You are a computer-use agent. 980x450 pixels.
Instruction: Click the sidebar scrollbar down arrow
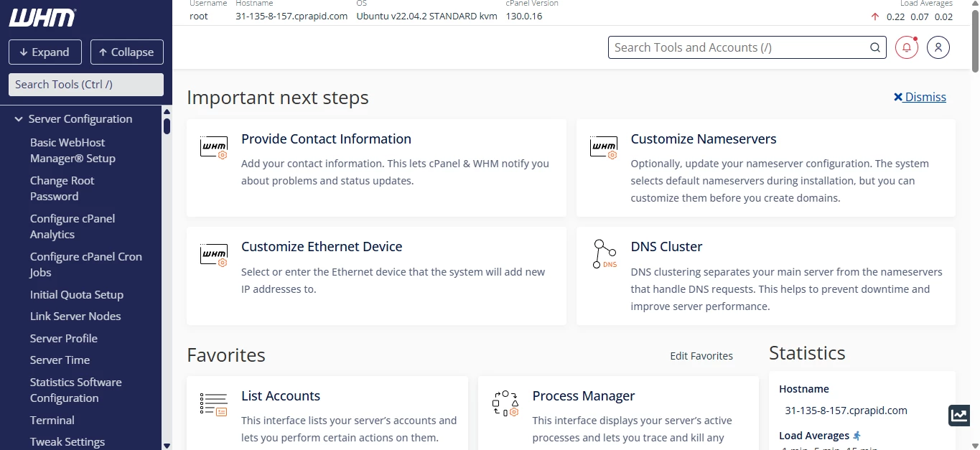click(167, 445)
